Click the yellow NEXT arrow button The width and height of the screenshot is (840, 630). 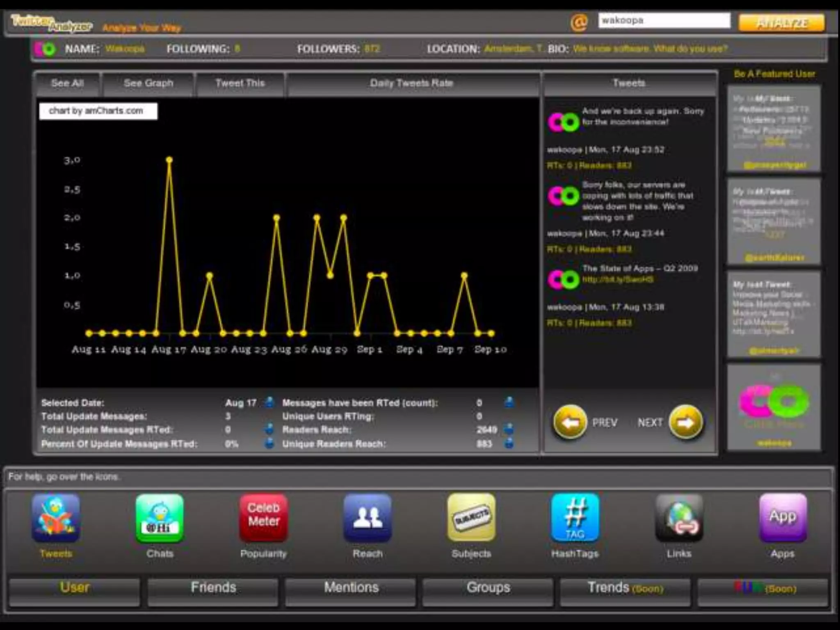[686, 422]
